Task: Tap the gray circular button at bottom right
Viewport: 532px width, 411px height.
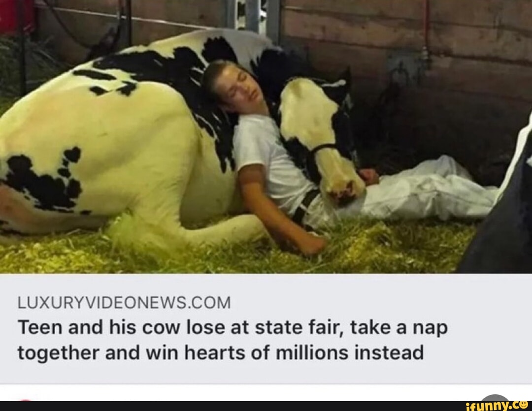Action: pyautogui.click(x=496, y=398)
